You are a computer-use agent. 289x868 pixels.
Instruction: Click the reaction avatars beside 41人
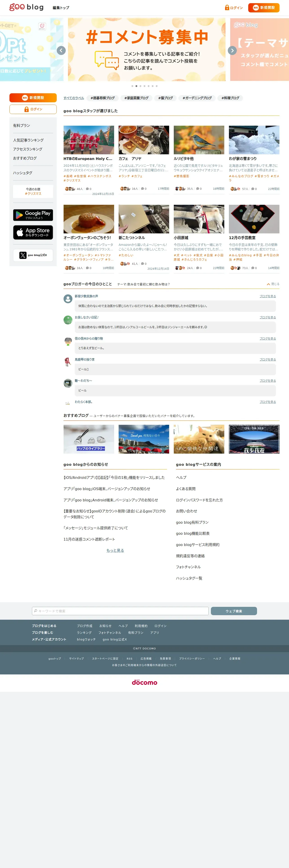[125, 263]
